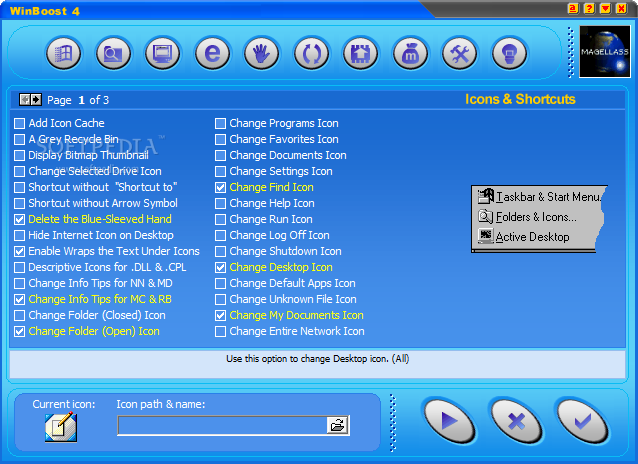This screenshot has width=638, height=464.
Task: Open the folder magnifier category icon
Action: tap(113, 53)
